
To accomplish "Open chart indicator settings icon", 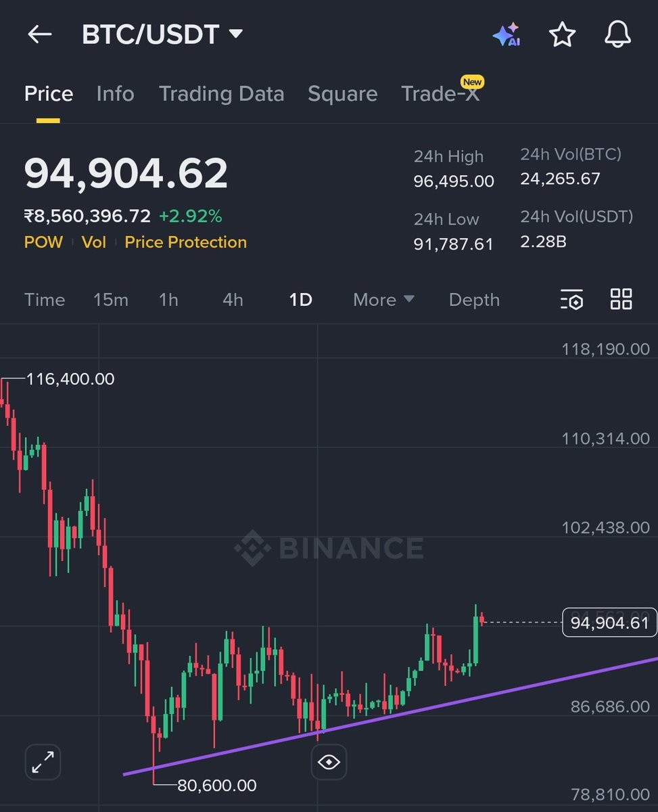I will 572,299.
